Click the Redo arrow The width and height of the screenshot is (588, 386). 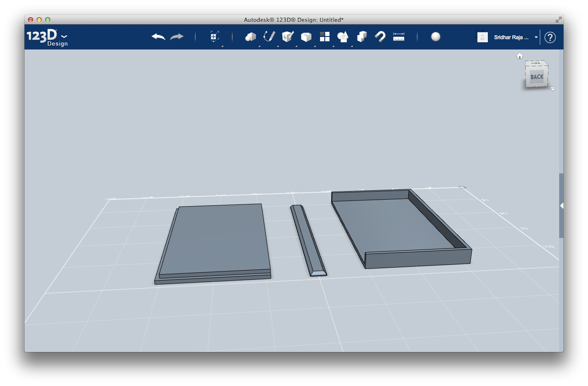pyautogui.click(x=177, y=37)
